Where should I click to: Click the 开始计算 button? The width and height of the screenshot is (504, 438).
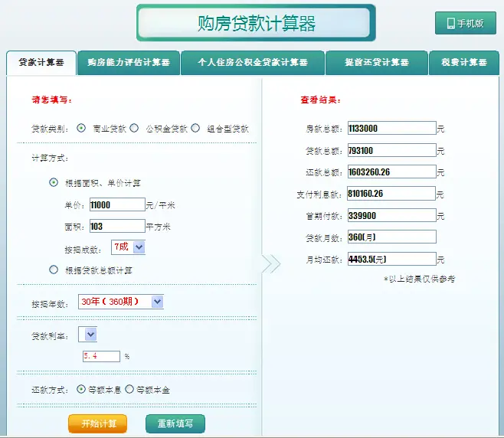(98, 423)
